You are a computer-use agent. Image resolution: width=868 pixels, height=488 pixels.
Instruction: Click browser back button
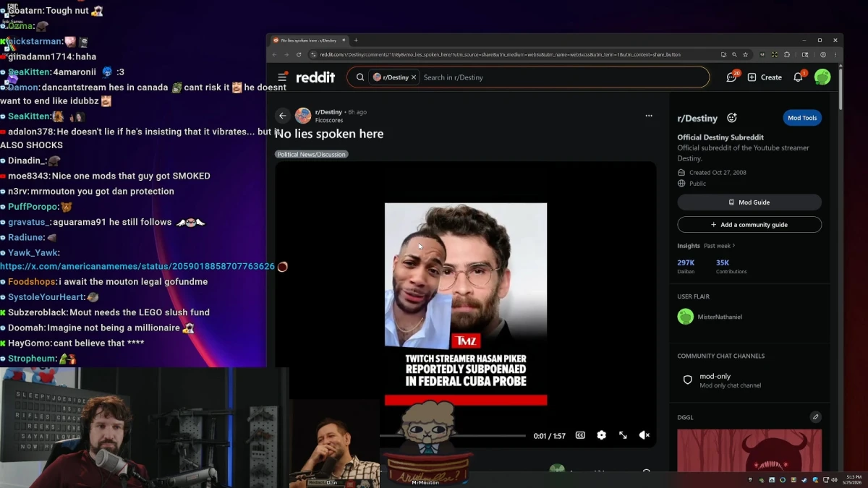275,54
